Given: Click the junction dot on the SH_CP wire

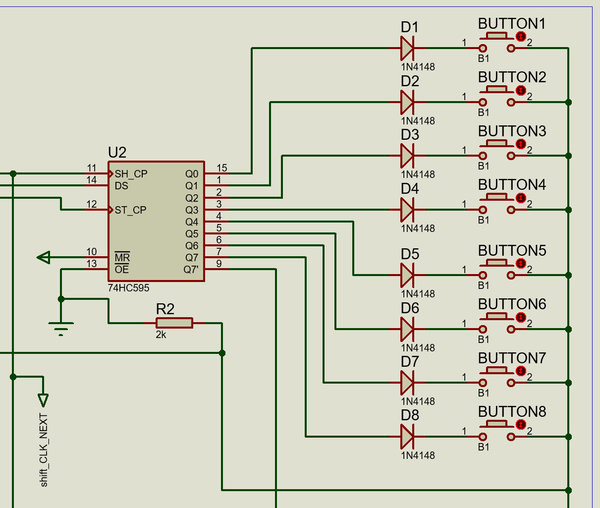Looking at the screenshot, I should tap(13, 174).
